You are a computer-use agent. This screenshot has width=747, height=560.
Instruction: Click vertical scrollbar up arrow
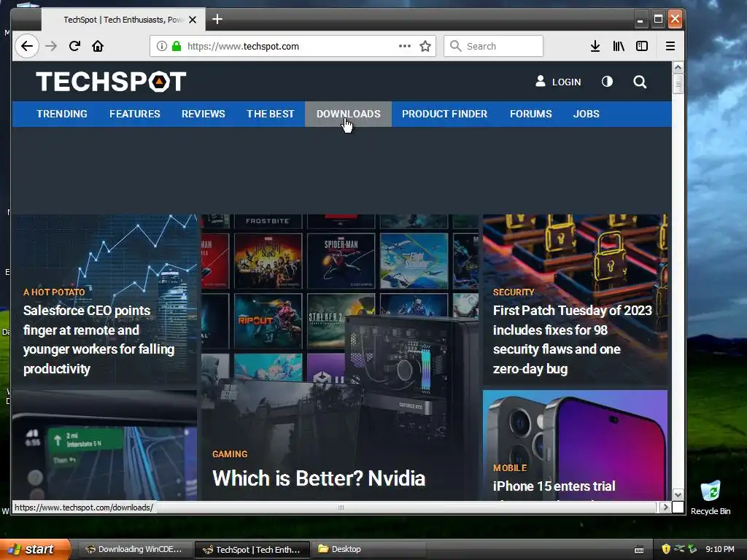pos(678,68)
